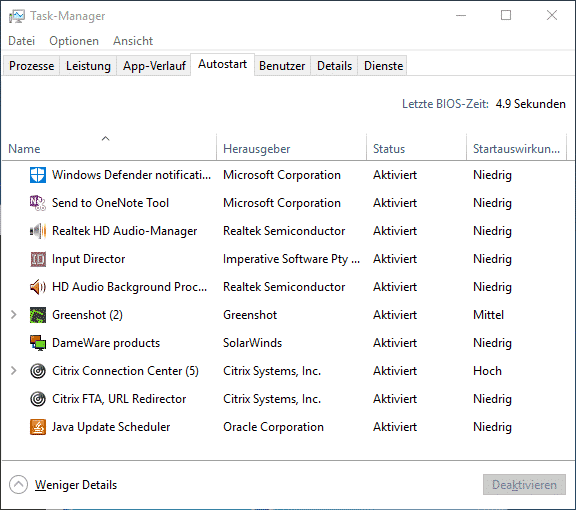Screen dimensions: 576x510
Task: Select the Greenshot (2) entry name
Action: point(87,315)
